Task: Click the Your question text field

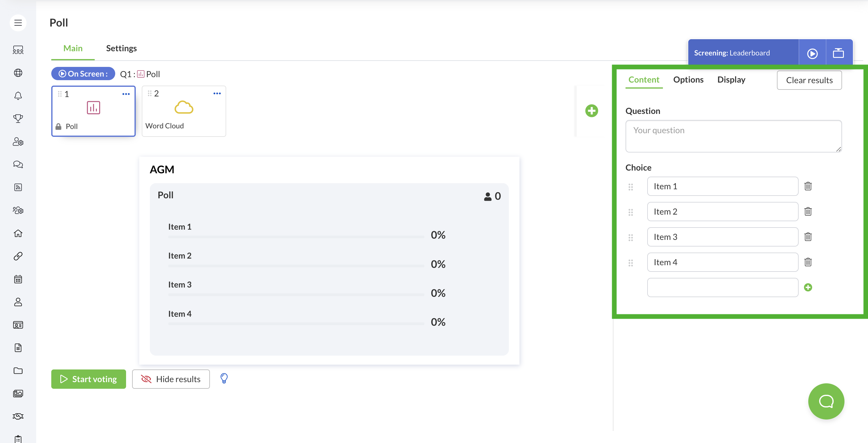Action: 733,136
